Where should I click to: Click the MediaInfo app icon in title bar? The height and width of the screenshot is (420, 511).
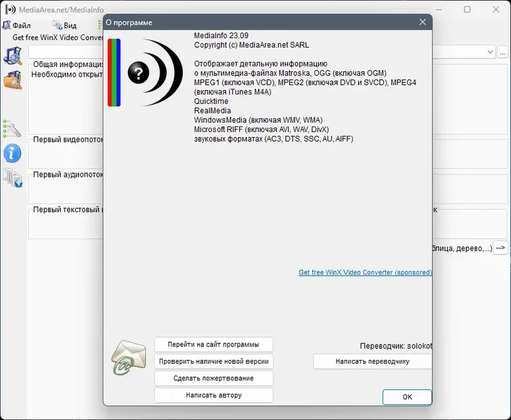(x=10, y=10)
